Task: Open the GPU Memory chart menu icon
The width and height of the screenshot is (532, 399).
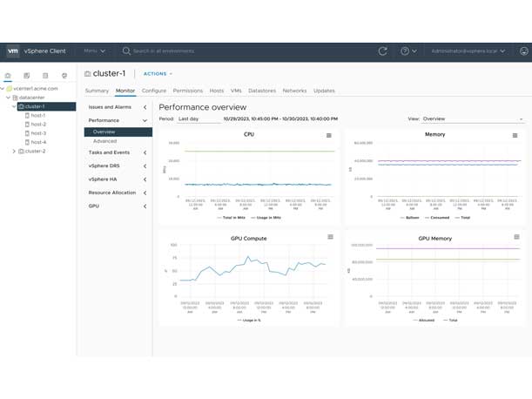Action: [516, 237]
